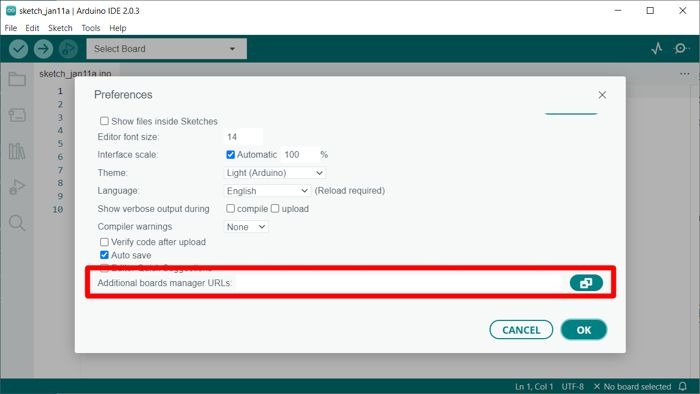Click the Additional boards manager URLs field

400,283
